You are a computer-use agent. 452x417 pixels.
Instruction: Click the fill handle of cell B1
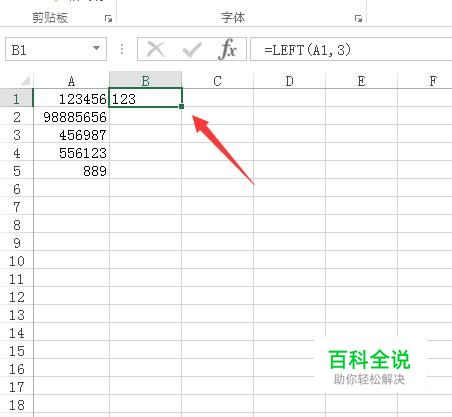point(181,106)
